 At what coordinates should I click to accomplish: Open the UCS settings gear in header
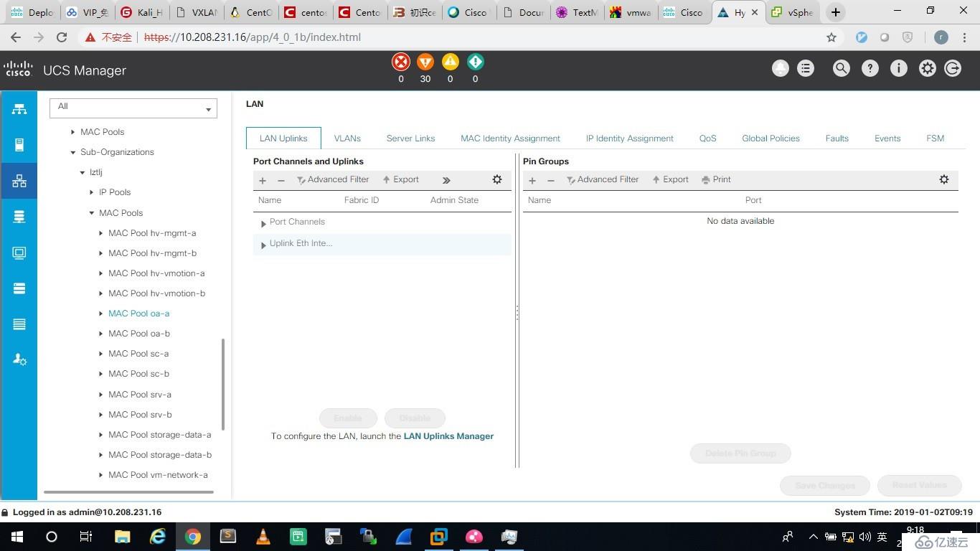(927, 68)
